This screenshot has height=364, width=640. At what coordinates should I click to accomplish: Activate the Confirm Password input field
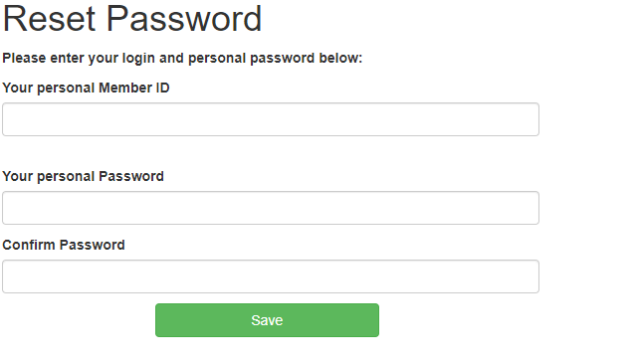pyautogui.click(x=271, y=276)
